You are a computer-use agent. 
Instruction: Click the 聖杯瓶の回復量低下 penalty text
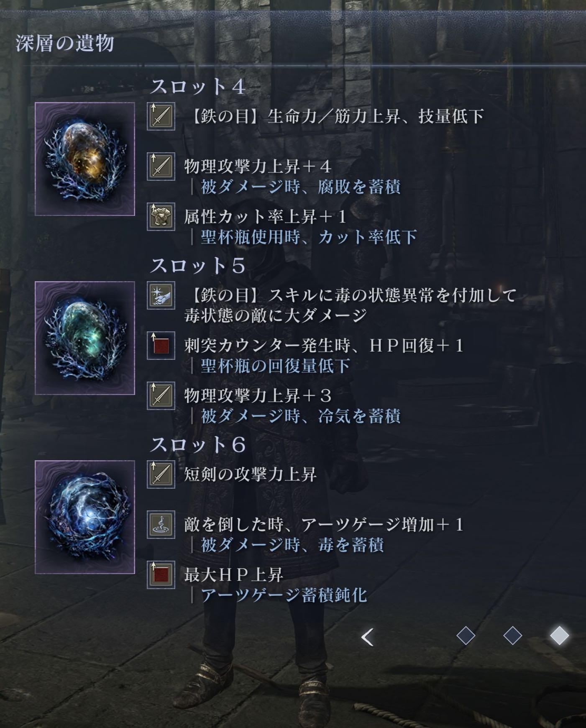(x=275, y=366)
